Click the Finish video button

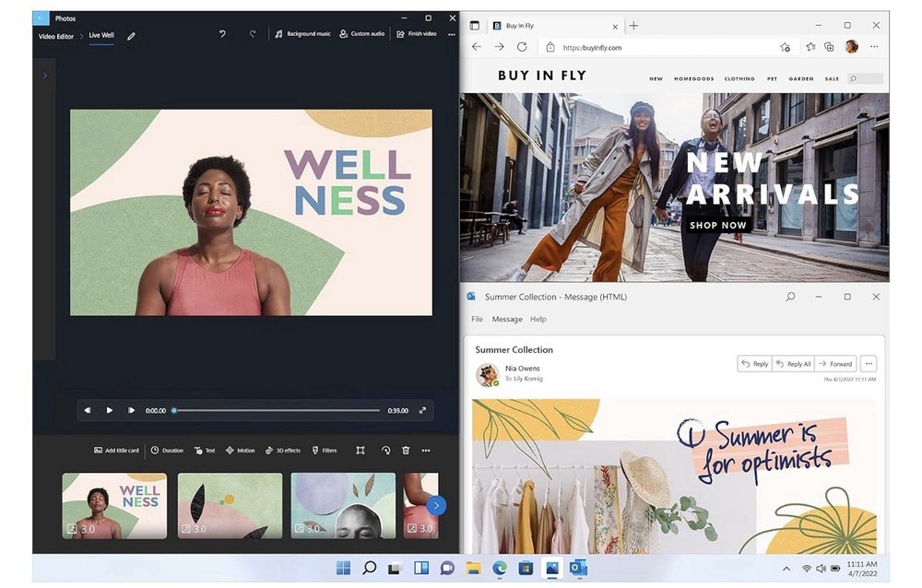[417, 34]
